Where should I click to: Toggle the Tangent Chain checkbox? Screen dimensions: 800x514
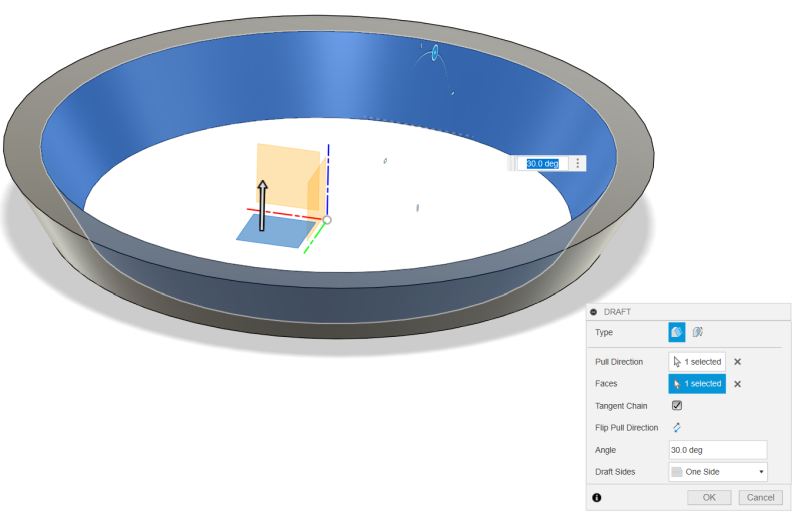[677, 405]
